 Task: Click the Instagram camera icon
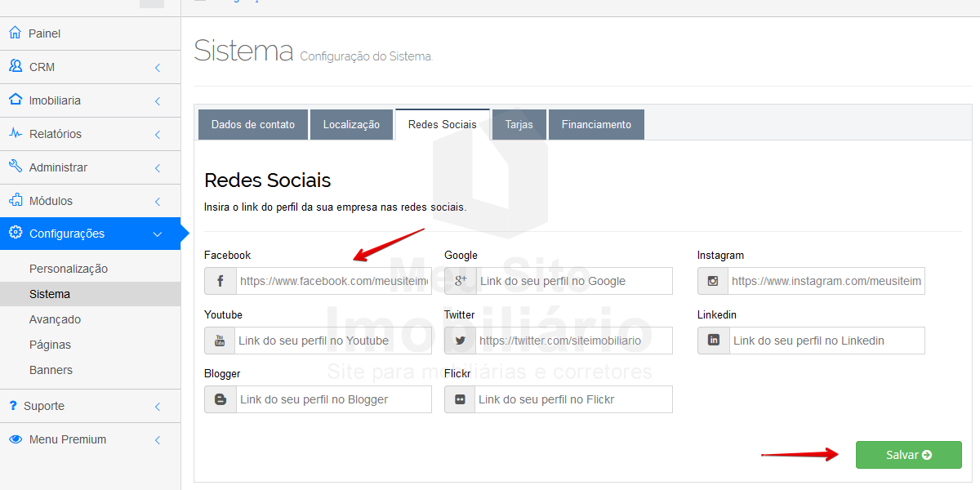click(713, 281)
